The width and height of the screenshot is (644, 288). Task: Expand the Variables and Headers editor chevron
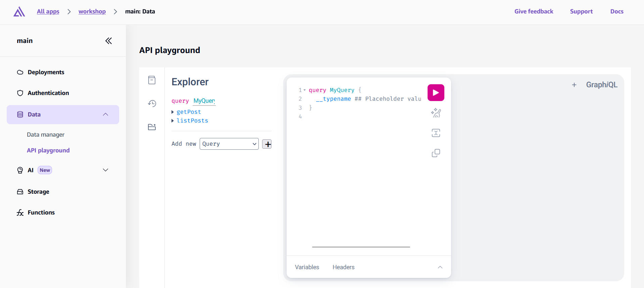click(440, 267)
